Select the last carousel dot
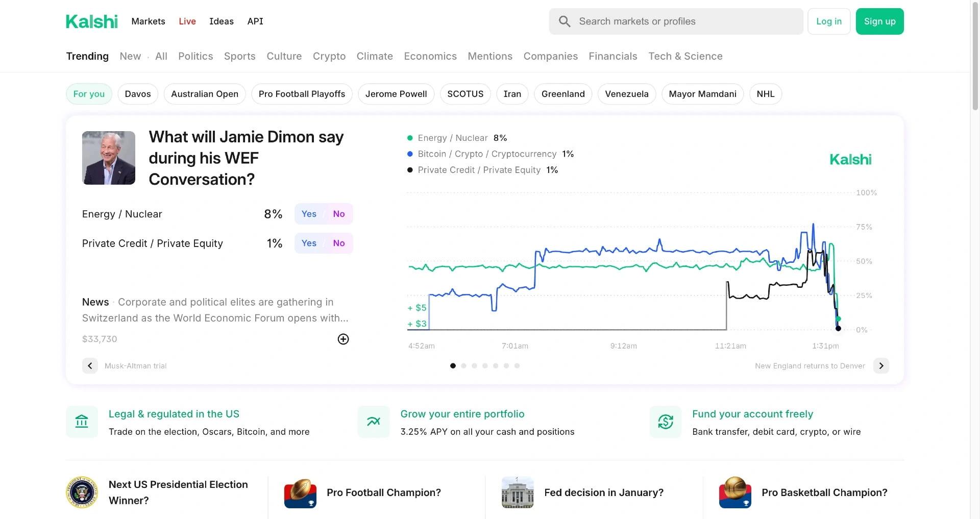 (x=517, y=366)
